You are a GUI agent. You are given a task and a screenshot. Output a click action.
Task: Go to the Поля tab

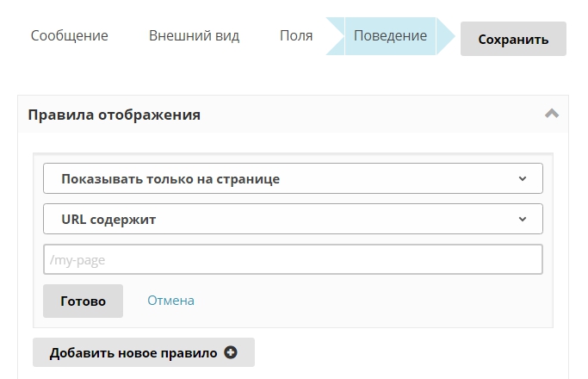295,36
